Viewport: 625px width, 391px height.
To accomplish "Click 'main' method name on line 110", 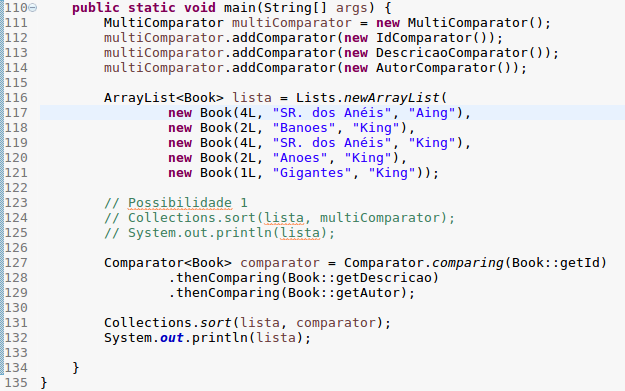I will [x=240, y=8].
